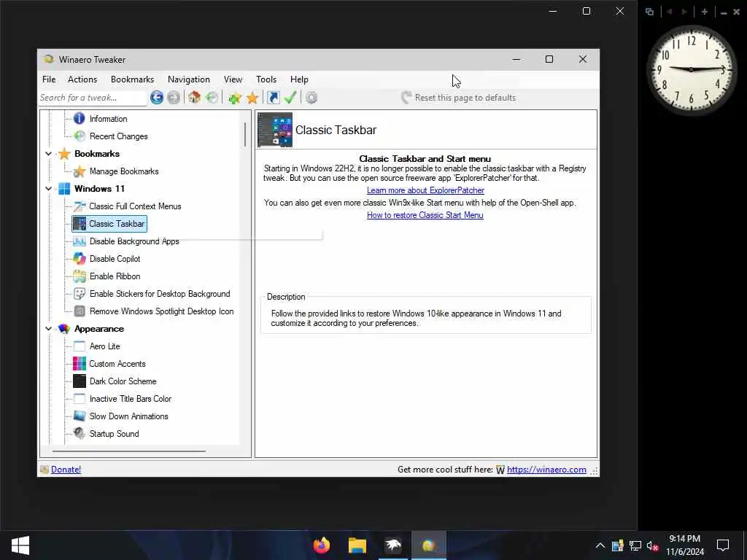Click the Dark Color Scheme black icon
747x560 pixels.
pos(79,381)
